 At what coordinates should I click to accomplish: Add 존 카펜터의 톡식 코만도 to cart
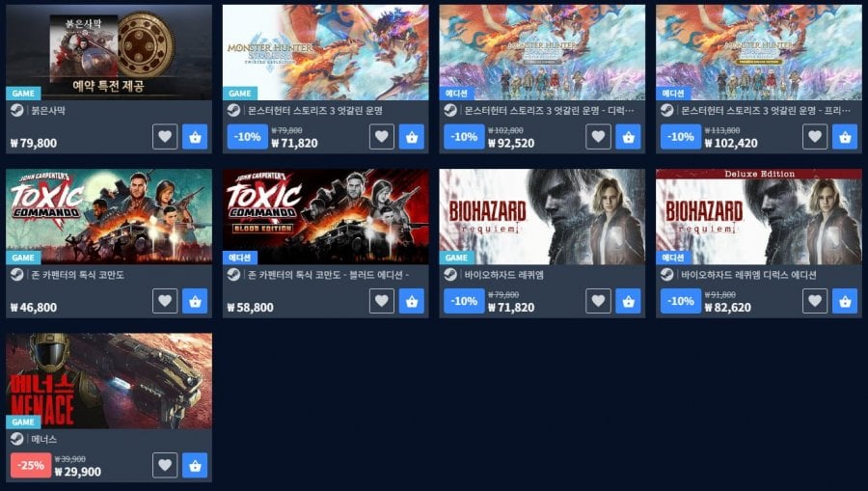(195, 301)
